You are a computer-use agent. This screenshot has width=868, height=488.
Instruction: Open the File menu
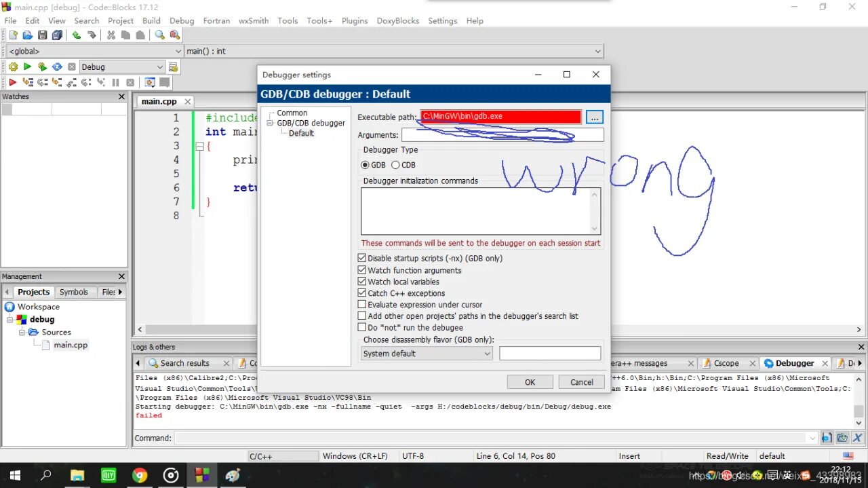tap(10, 20)
